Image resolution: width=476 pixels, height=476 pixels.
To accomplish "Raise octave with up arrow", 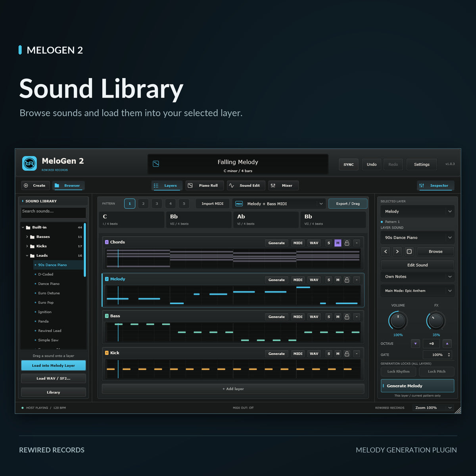I will (447, 344).
